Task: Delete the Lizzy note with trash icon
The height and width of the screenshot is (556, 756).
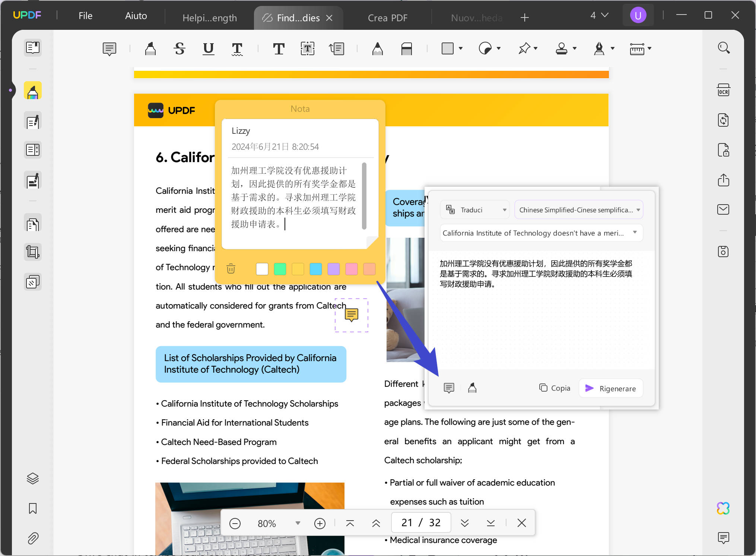Action: [231, 268]
